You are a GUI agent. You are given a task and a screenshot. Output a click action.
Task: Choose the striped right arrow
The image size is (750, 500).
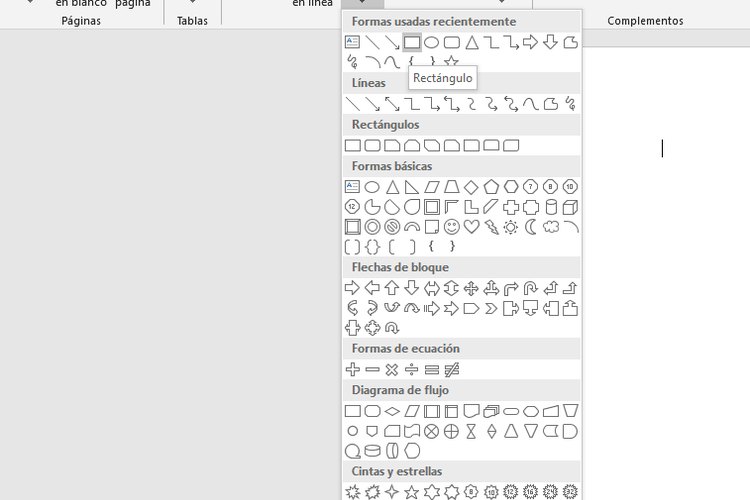click(x=431, y=309)
